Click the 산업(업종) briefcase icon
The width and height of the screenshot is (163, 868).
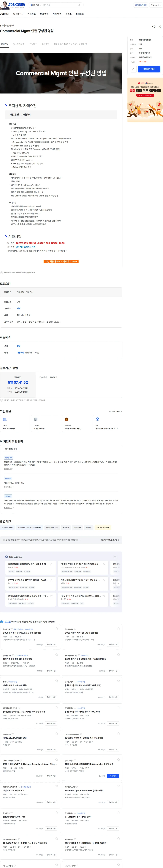coord(67,419)
